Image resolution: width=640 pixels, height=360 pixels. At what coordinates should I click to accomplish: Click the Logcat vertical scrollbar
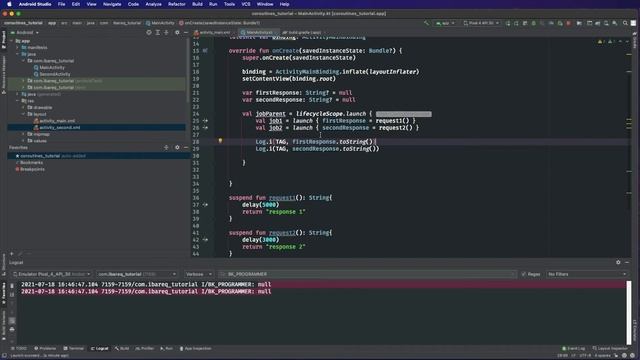629,312
